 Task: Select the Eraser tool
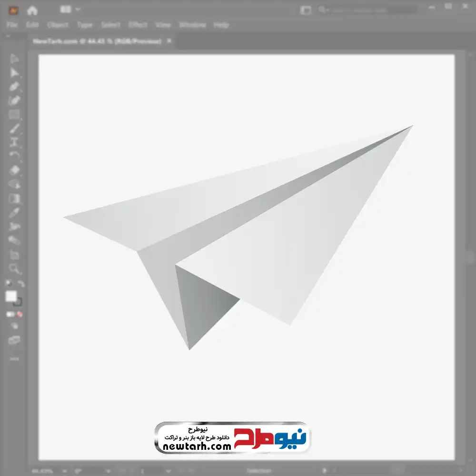point(14,170)
